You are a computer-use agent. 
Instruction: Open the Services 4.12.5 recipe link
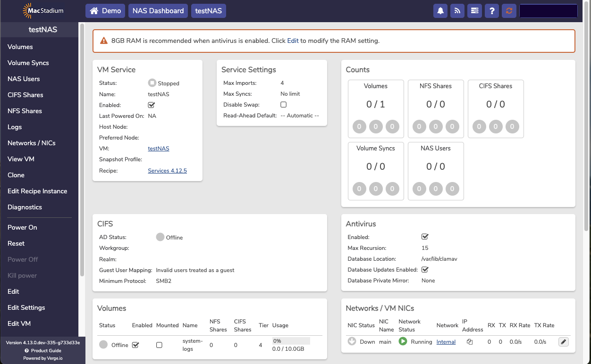[167, 171]
